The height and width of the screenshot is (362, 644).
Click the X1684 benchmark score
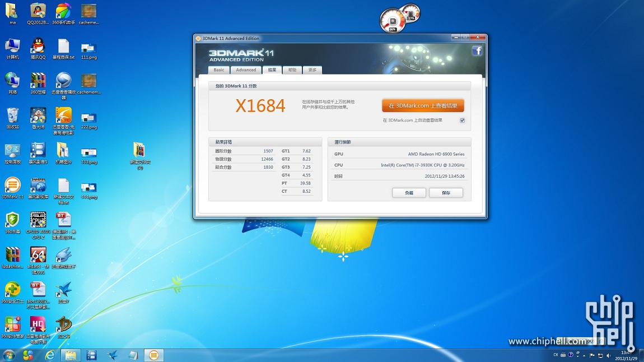click(260, 106)
